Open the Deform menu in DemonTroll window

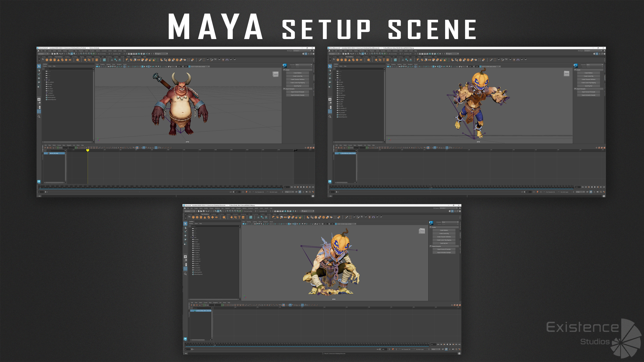pyautogui.click(x=98, y=51)
